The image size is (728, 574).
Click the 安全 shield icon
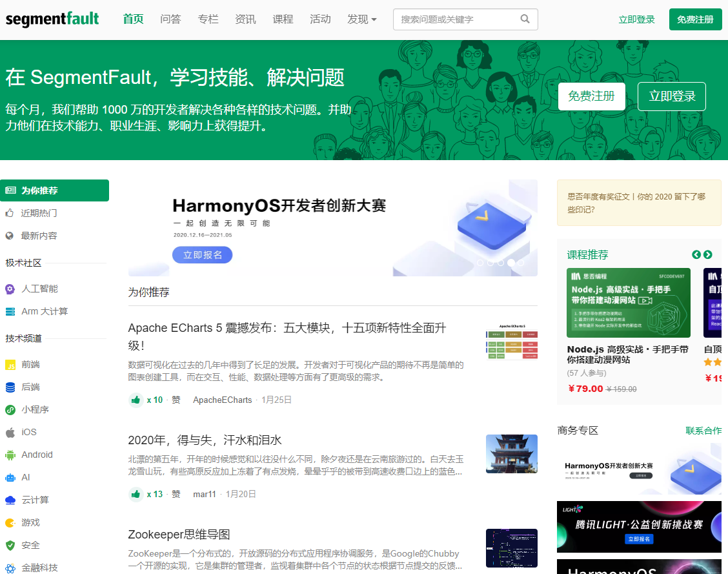(x=10, y=545)
